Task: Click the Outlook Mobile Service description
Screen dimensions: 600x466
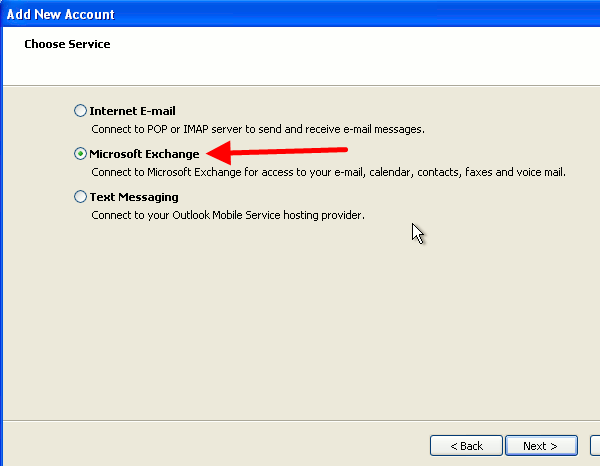Action: (228, 215)
